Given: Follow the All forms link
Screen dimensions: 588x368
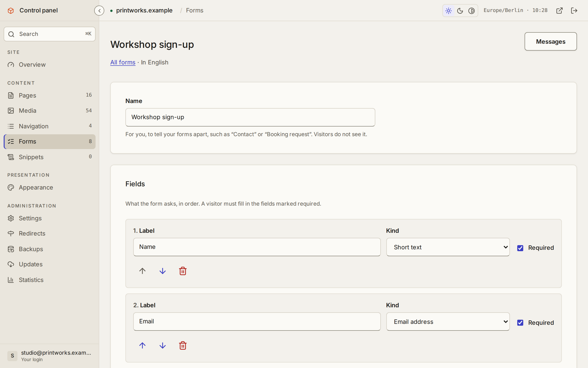Looking at the screenshot, I should coord(123,62).
